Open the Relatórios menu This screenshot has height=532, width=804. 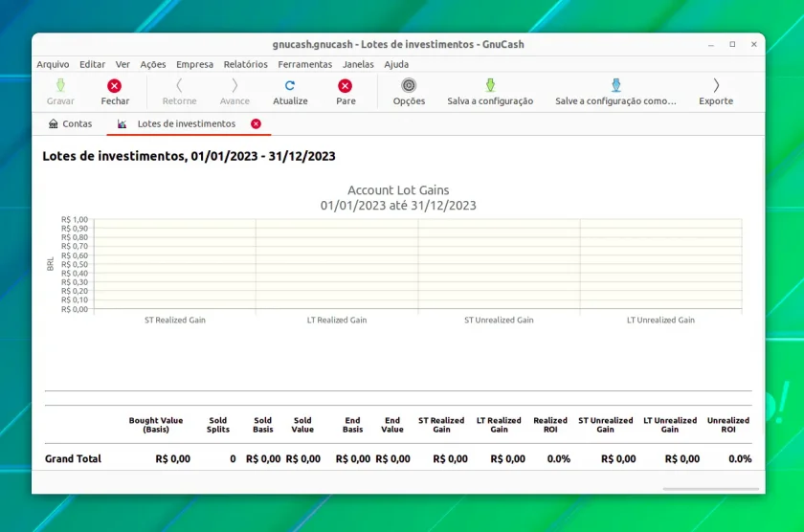tap(246, 64)
